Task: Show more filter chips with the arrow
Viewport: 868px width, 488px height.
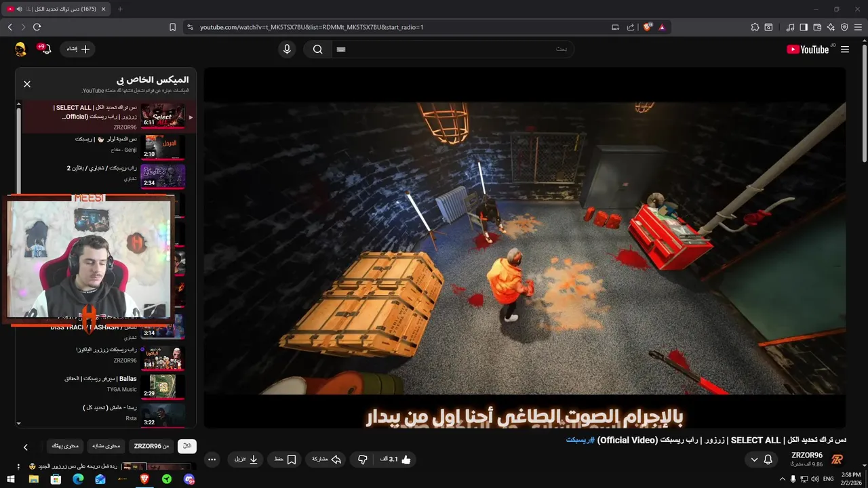Action: pos(26,447)
